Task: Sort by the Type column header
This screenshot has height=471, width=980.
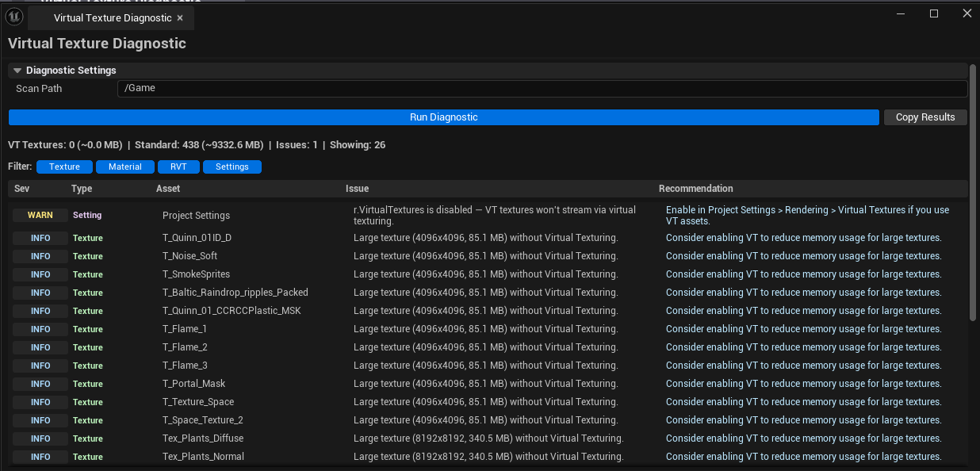Action: [82, 189]
